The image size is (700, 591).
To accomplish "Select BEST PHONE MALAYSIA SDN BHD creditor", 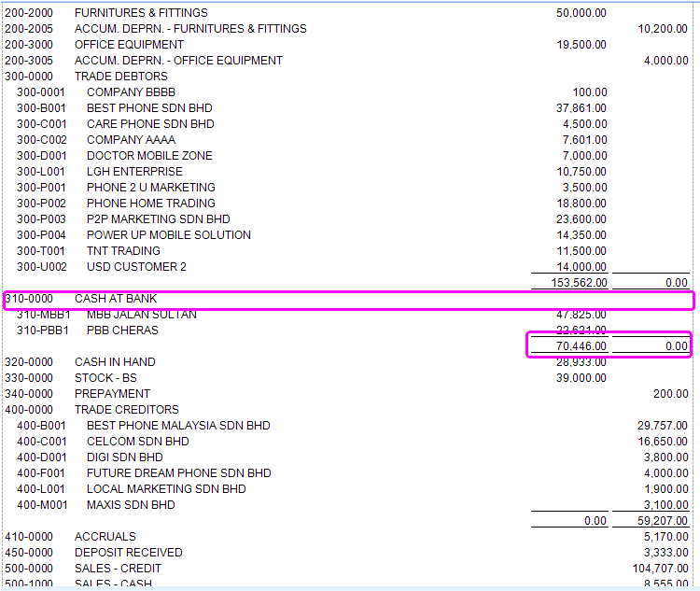I will point(346,425).
